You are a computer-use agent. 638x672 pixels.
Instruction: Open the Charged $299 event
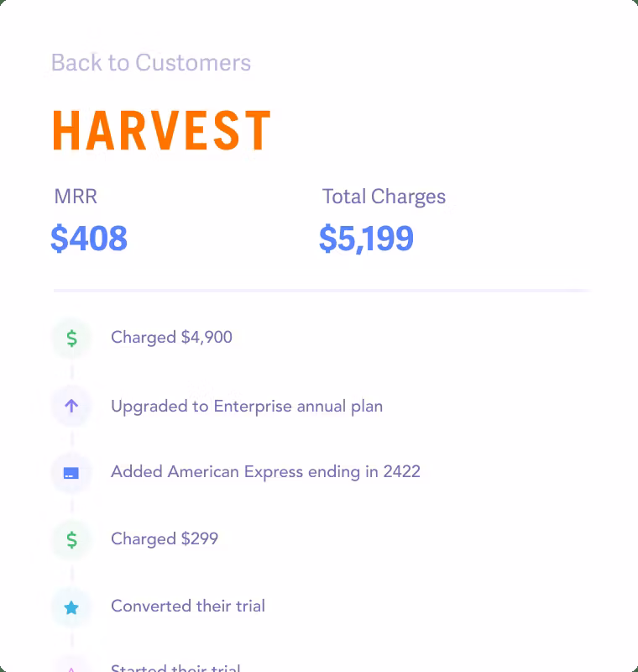coord(165,539)
